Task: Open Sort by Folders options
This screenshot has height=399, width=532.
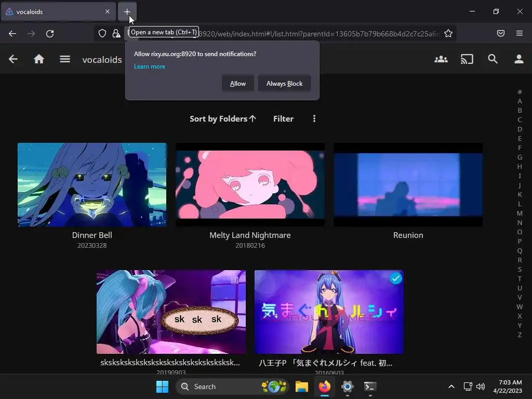Action: tap(223, 119)
